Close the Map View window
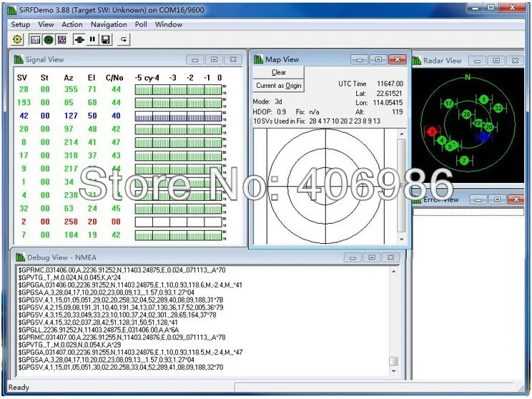The image size is (532, 399). tap(398, 60)
